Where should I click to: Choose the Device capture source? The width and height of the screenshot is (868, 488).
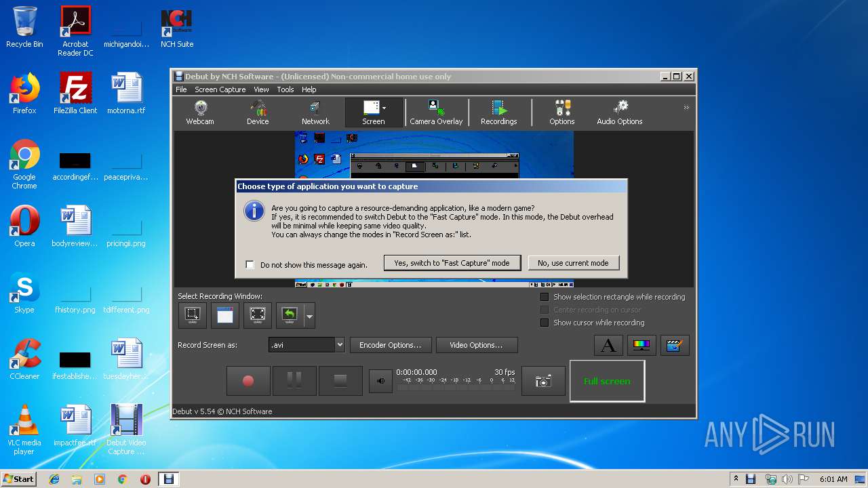point(258,113)
